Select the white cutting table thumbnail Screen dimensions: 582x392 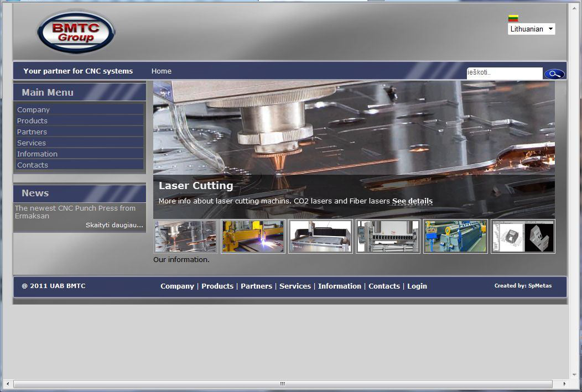click(x=320, y=237)
